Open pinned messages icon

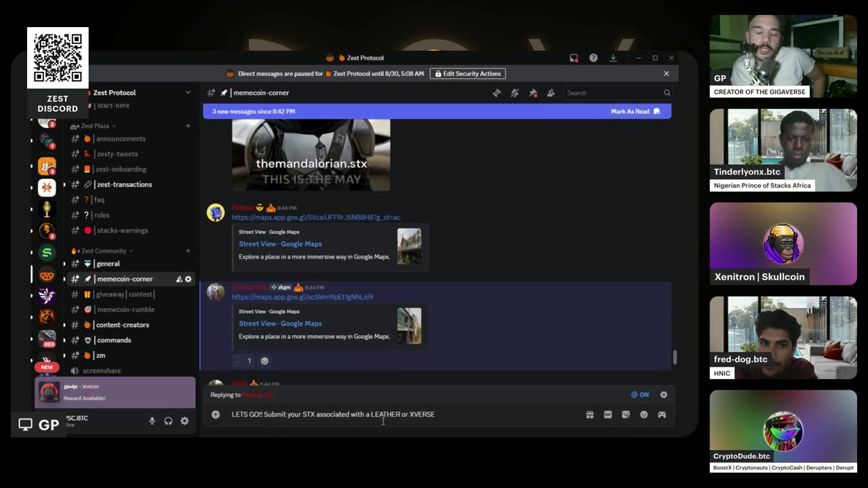pyautogui.click(x=533, y=93)
